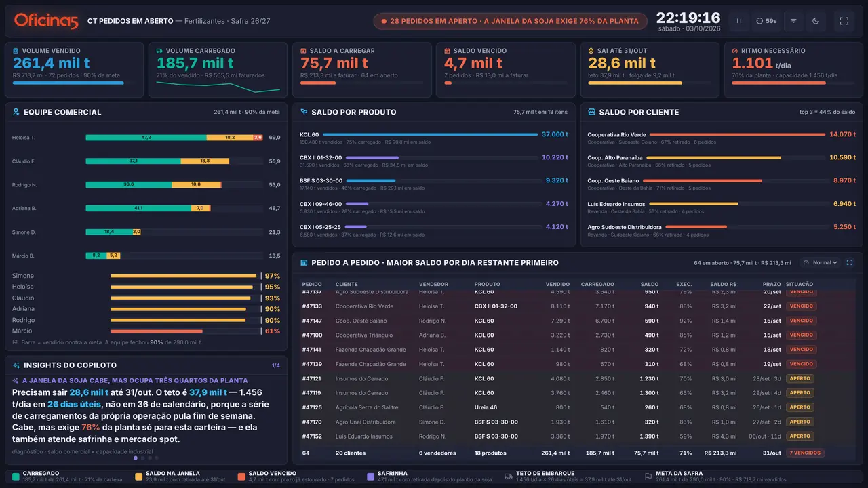This screenshot has width=868, height=488.
Task: Click the Aperto badge for order #47121
Action: 800,378
